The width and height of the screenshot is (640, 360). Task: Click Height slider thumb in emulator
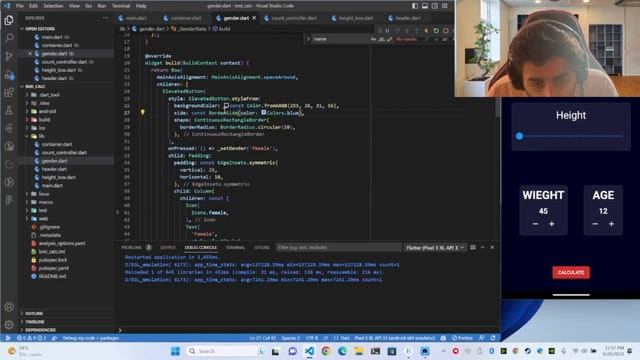519,136
